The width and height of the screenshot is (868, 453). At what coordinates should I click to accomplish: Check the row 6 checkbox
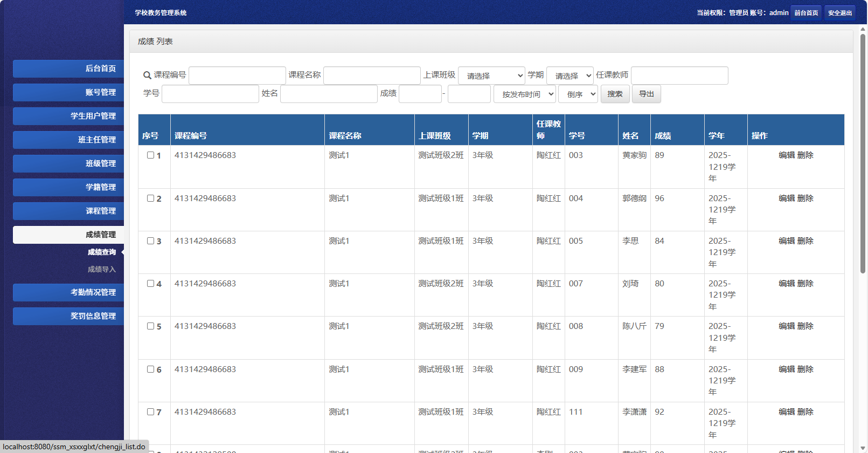(x=151, y=369)
